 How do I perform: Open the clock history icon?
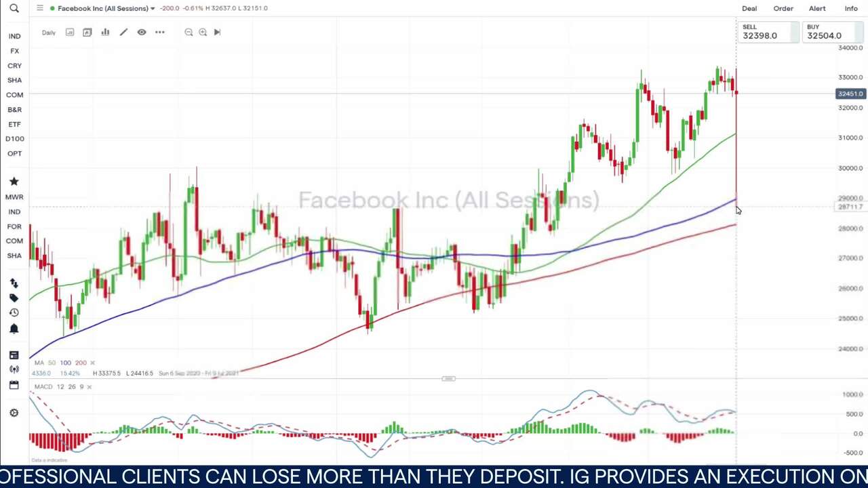14,312
